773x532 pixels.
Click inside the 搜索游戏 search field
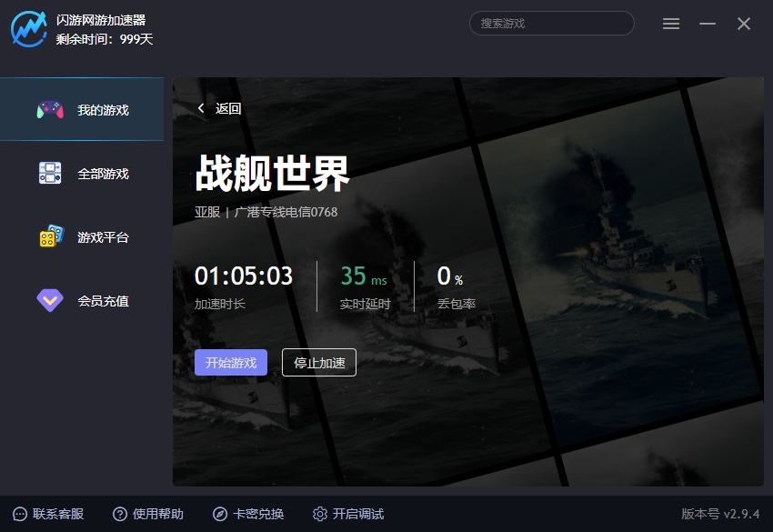[x=550, y=23]
